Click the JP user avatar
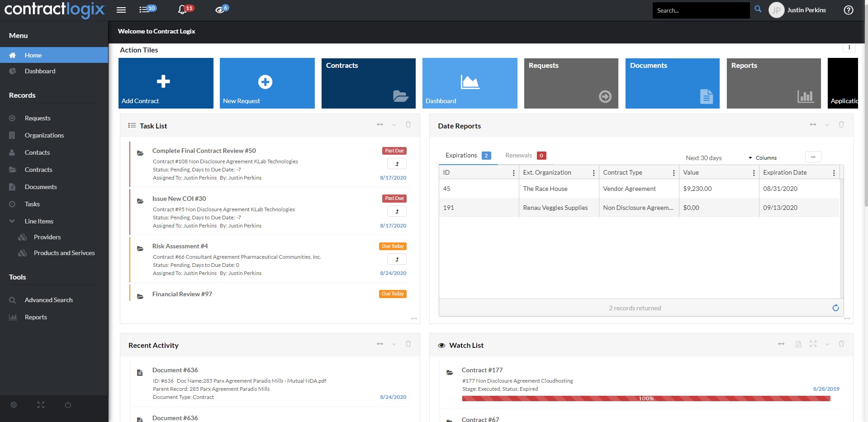This screenshot has width=868, height=422. coord(776,10)
